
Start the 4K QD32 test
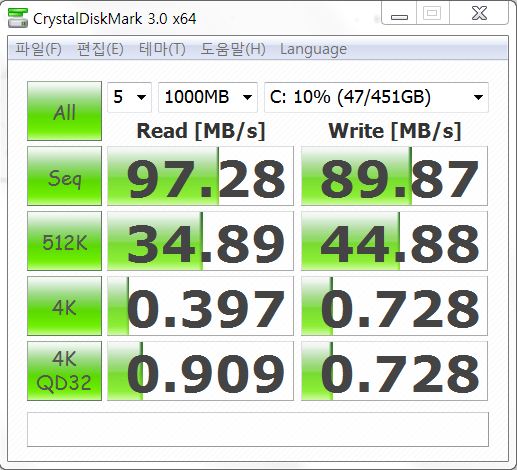click(64, 371)
